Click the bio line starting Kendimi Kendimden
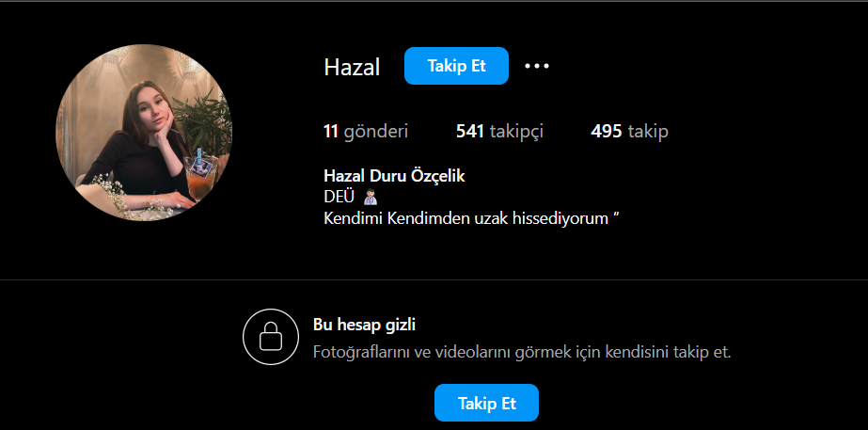 click(471, 218)
